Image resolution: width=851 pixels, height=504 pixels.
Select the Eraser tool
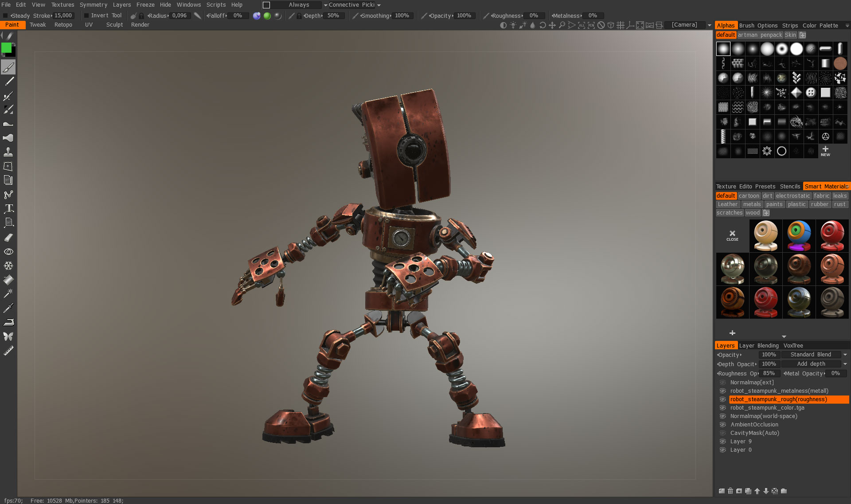[x=8, y=238]
